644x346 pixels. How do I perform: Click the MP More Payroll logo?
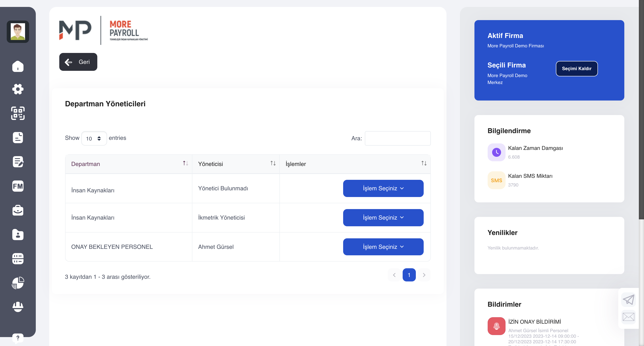point(104,30)
